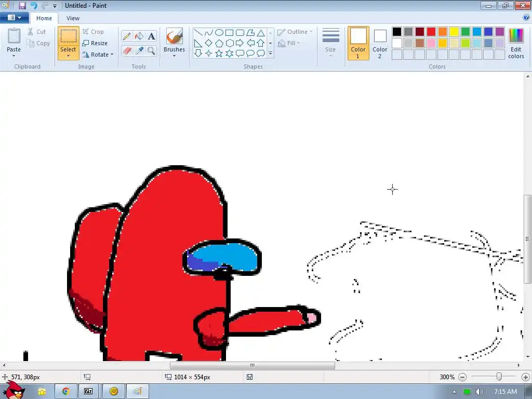Pick the yellow color swatch

point(454,32)
